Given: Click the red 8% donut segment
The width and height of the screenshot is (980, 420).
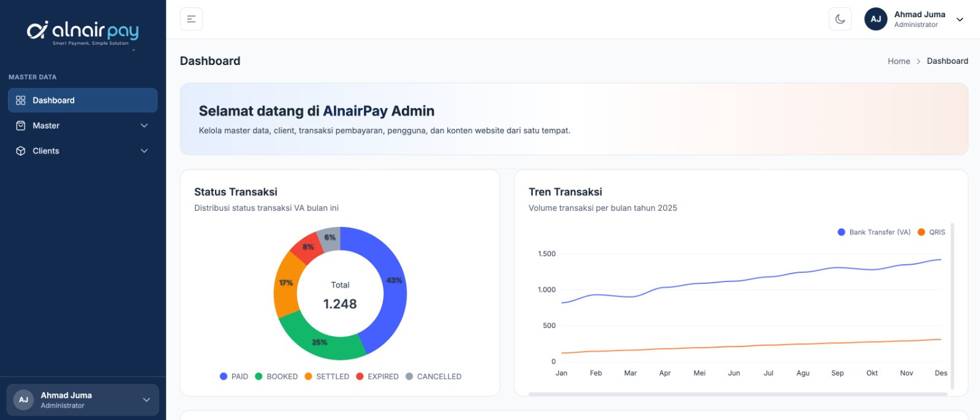Looking at the screenshot, I should 307,247.
